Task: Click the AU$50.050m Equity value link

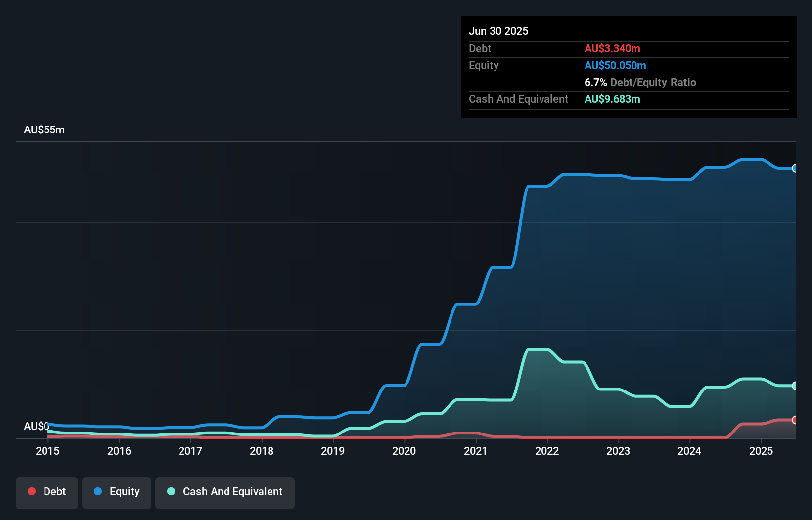Action: point(615,65)
